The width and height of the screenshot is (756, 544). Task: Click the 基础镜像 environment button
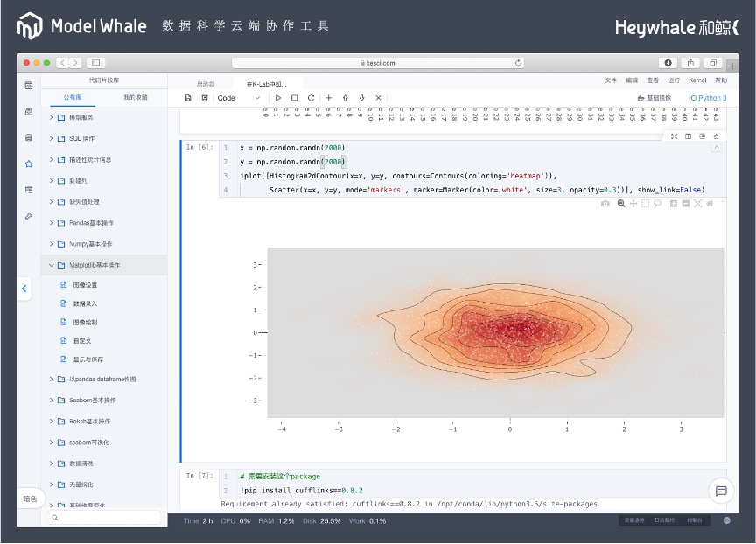coord(654,98)
